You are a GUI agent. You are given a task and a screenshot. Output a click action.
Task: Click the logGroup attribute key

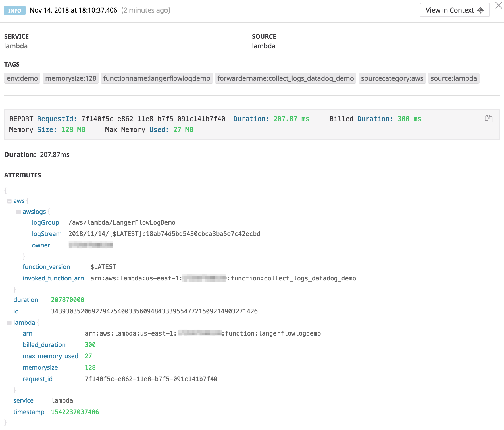(46, 222)
